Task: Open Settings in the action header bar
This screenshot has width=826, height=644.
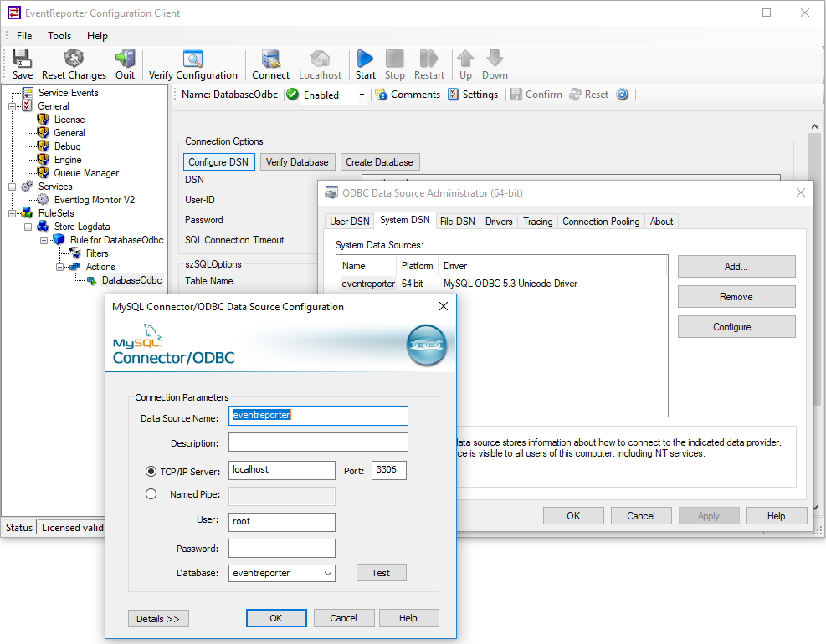Action: tap(473, 95)
